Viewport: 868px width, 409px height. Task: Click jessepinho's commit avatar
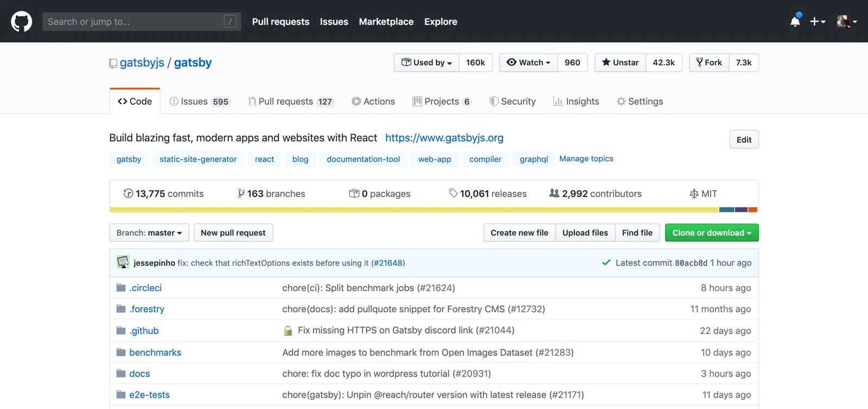click(123, 262)
